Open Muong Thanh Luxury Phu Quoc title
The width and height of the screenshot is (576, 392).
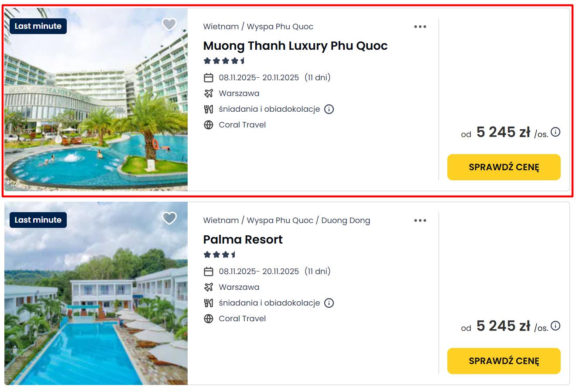(295, 46)
